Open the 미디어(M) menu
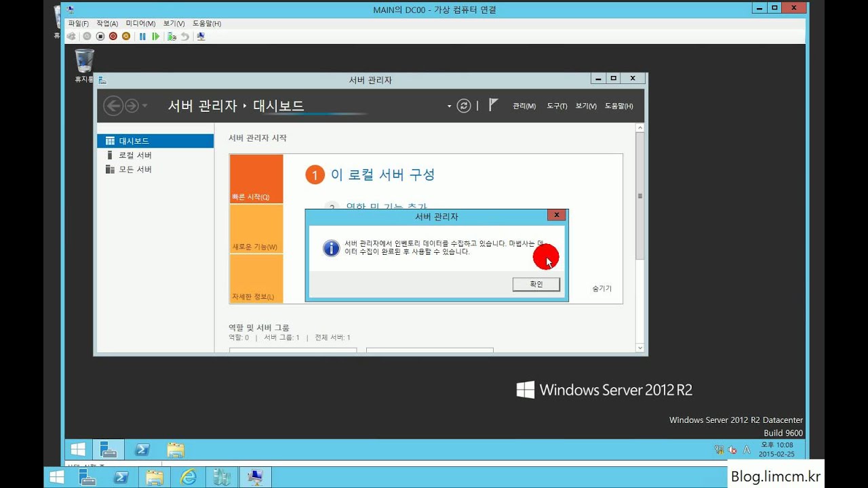The image size is (868, 488). click(x=140, y=23)
